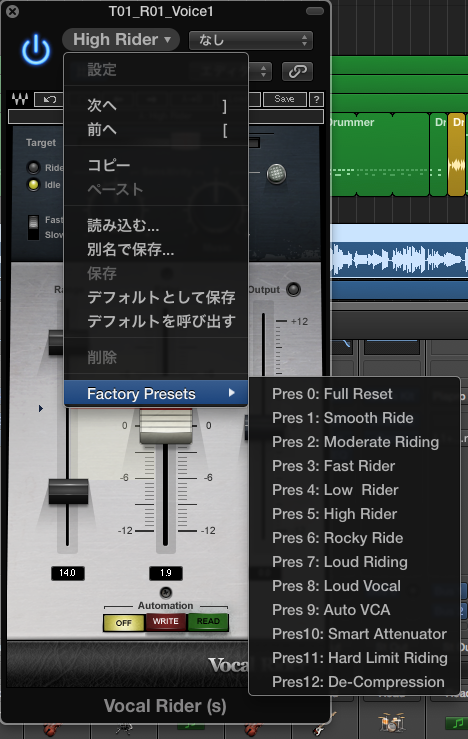
Task: Click the Ride indicator light
Action: pos(33,167)
